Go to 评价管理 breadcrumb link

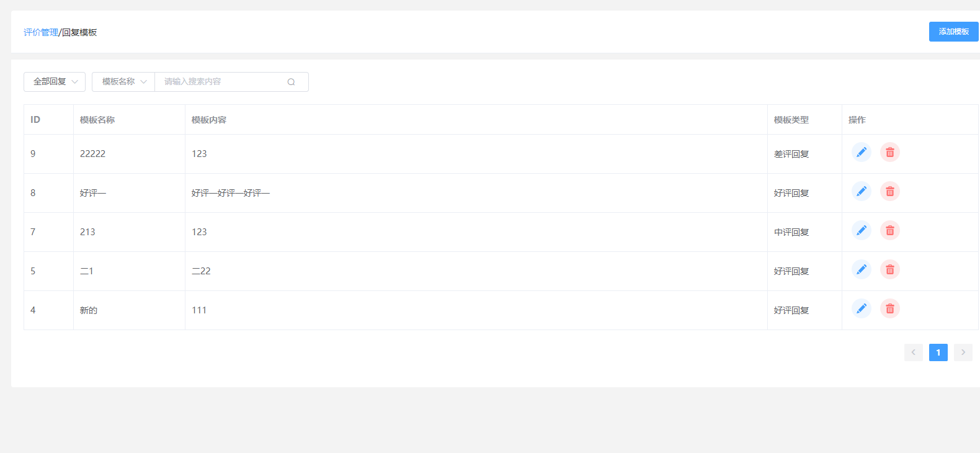[x=41, y=32]
